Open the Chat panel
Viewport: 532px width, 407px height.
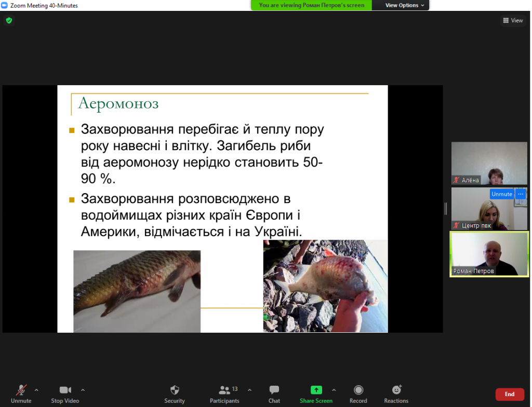pyautogui.click(x=274, y=390)
